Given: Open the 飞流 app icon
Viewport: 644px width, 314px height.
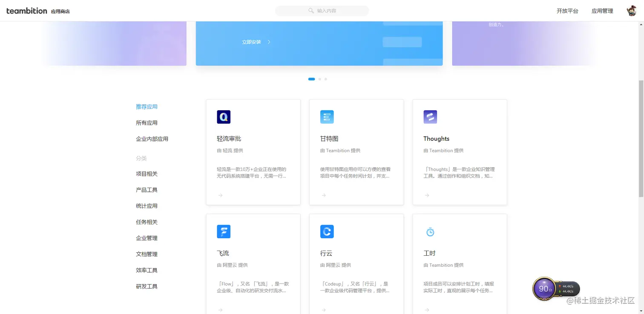Looking at the screenshot, I should 224,231.
